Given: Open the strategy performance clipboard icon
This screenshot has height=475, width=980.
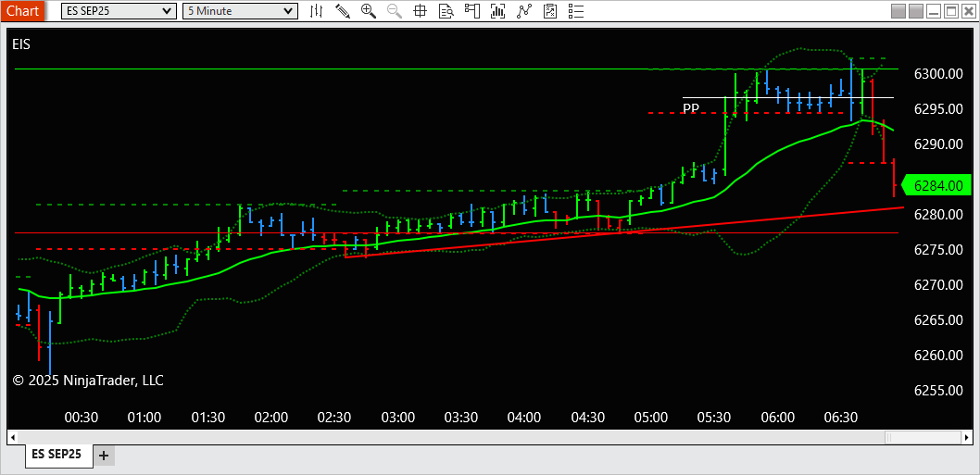Looking at the screenshot, I should [x=550, y=10].
